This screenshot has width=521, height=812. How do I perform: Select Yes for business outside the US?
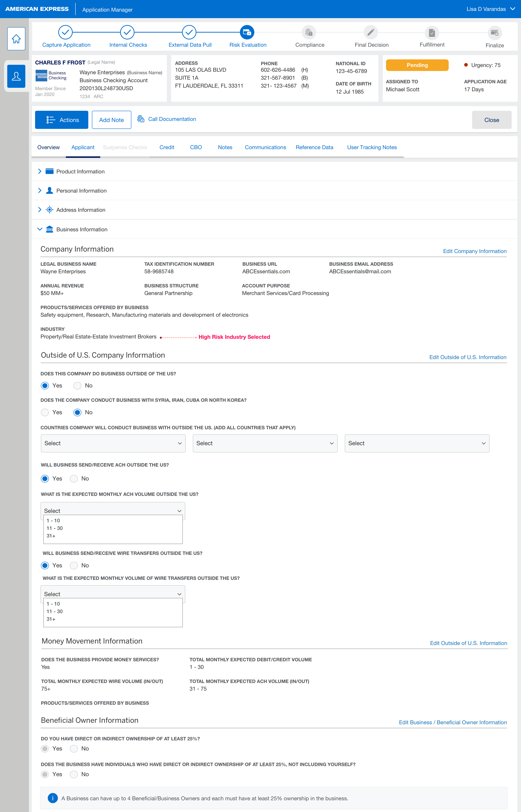(45, 385)
